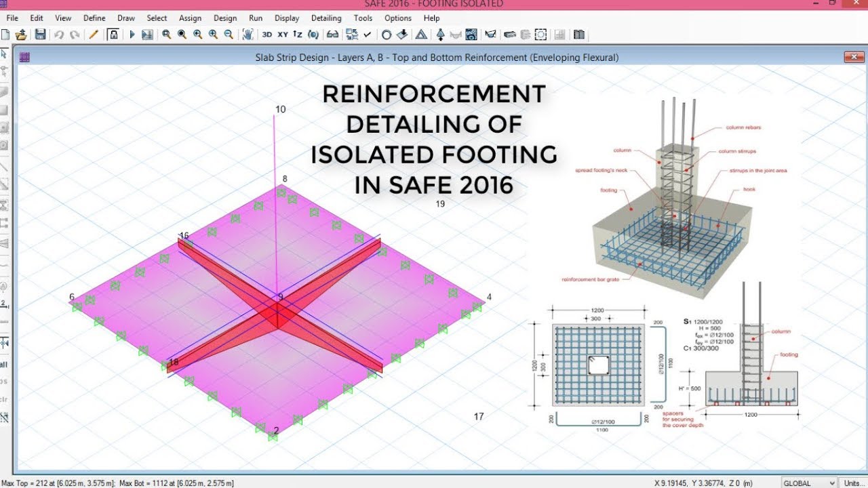Open the Display menu
Viewport: 868px width, 488px height.
pyautogui.click(x=287, y=18)
